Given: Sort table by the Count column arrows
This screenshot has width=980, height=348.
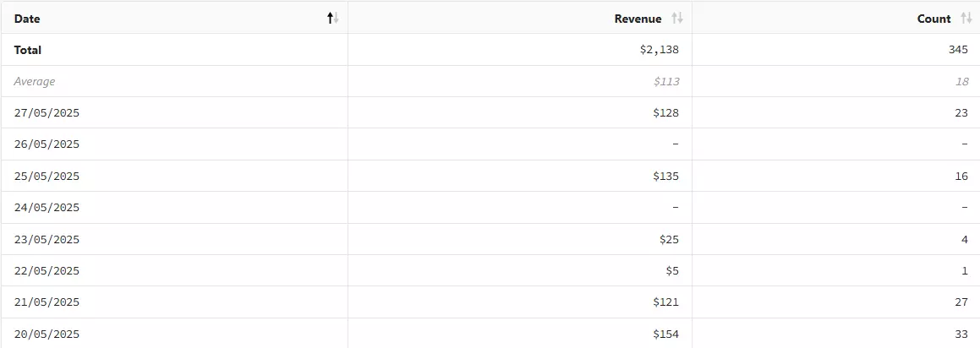Looking at the screenshot, I should point(966,19).
